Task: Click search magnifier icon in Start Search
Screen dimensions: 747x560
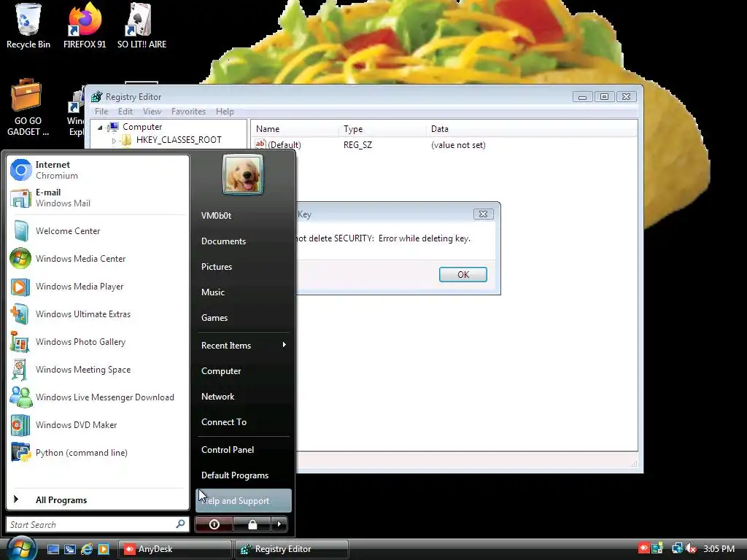Action: (x=181, y=524)
